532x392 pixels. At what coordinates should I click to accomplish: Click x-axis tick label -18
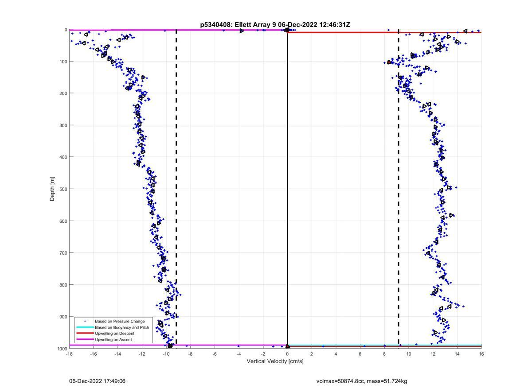point(69,354)
